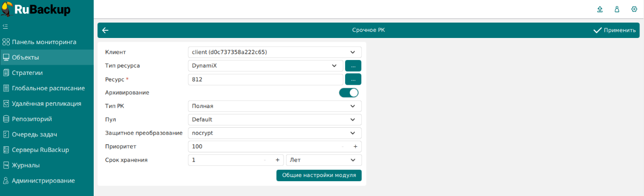This screenshot has width=644, height=196.
Task: Open the settings gear icon
Action: (x=634, y=9)
